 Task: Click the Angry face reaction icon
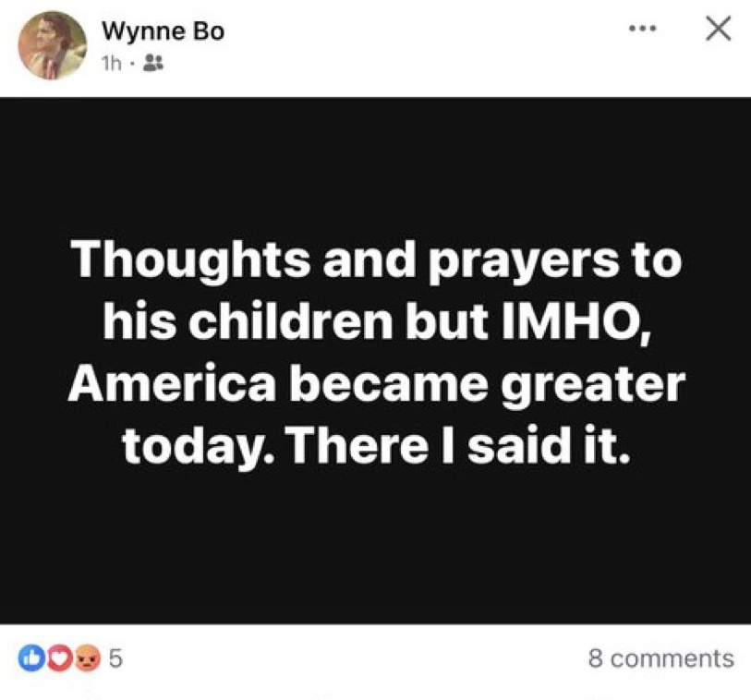tap(87, 658)
